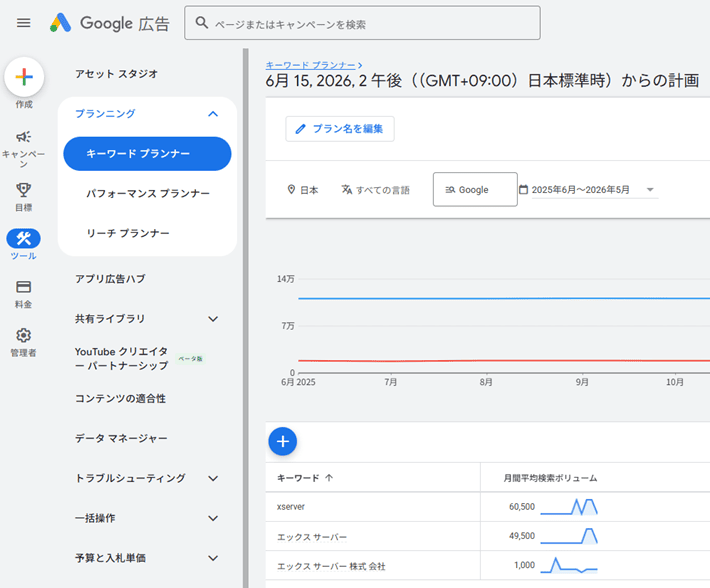The width and height of the screenshot is (710, 588).
Task: Click プラン名を編集 button
Action: (340, 129)
